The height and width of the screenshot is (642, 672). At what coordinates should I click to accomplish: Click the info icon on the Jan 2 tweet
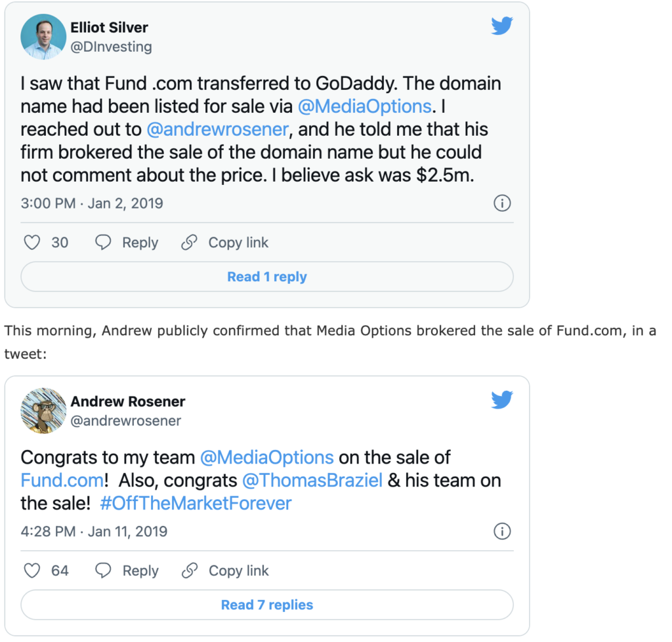[502, 203]
